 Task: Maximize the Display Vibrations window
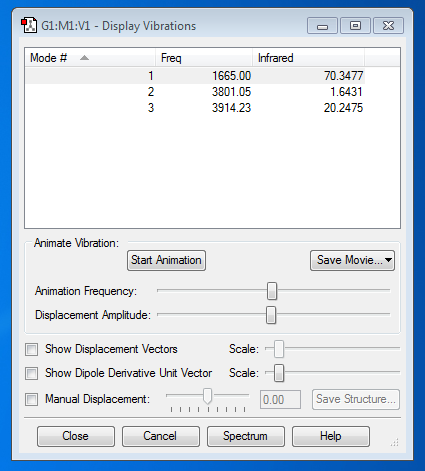355,26
